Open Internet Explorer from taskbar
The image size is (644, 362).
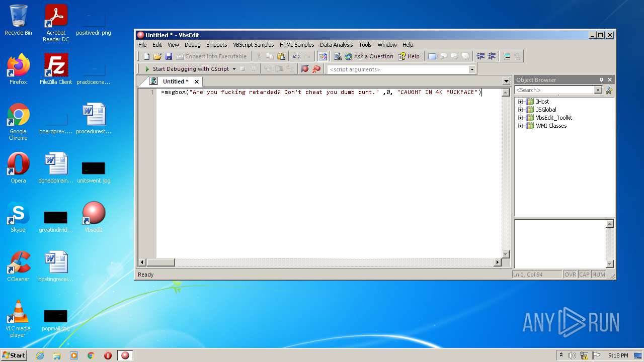pyautogui.click(x=40, y=355)
